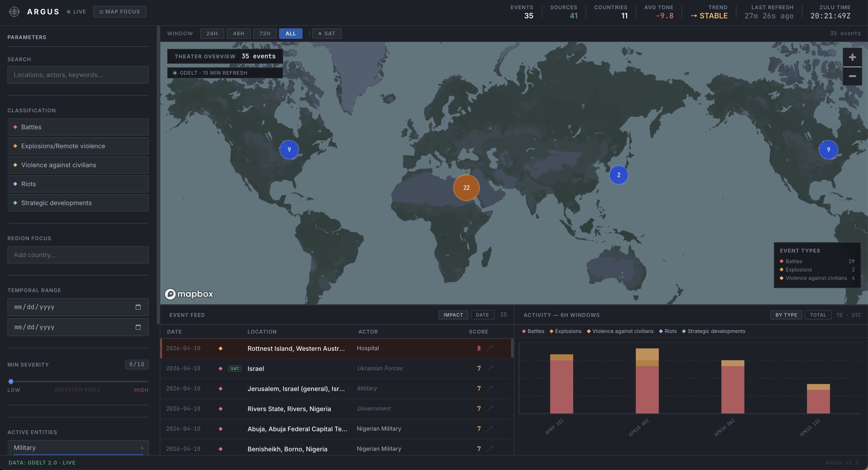The height and width of the screenshot is (470, 868).
Task: Click the APR10 06Z activity bar
Action: tap(732, 387)
